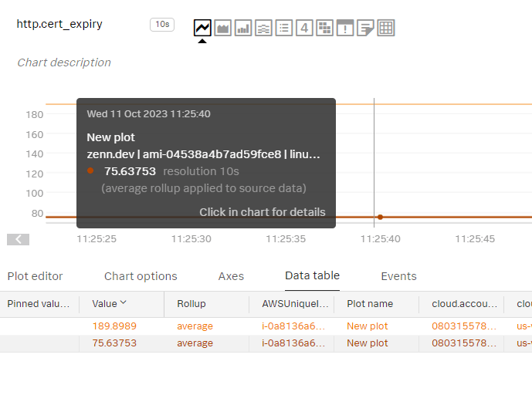Image resolution: width=532 pixels, height=395 pixels.
Task: Select the 189.8989 data table row
Action: coord(266,326)
